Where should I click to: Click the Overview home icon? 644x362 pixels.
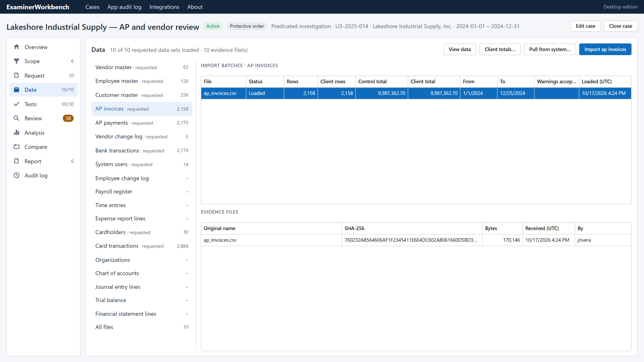(17, 47)
